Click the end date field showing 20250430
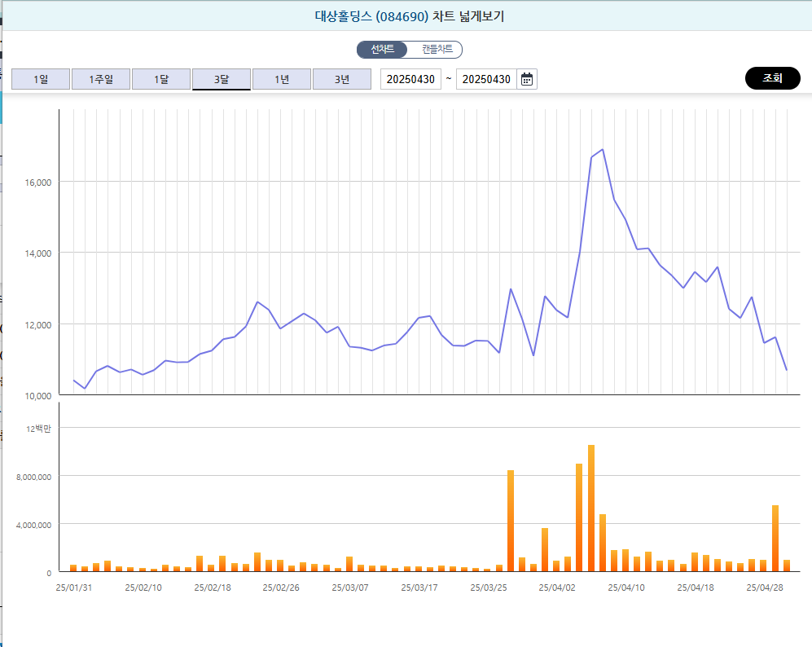This screenshot has width=812, height=647. point(487,78)
